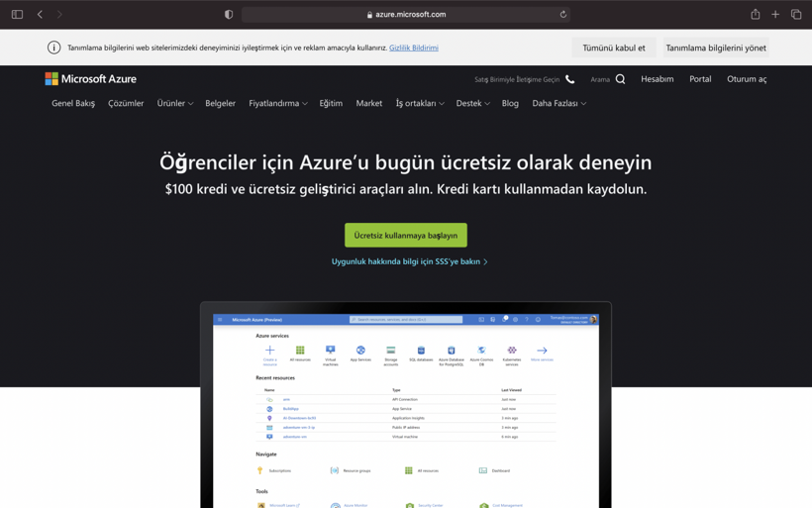The width and height of the screenshot is (812, 508).
Task: Click the adventure-vm row in Recent resources
Action: 406,437
